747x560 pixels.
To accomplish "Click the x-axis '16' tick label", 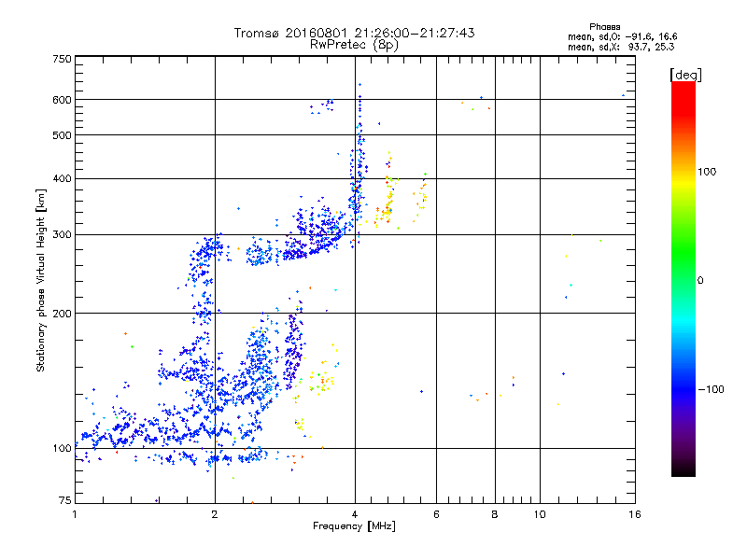I will [635, 514].
